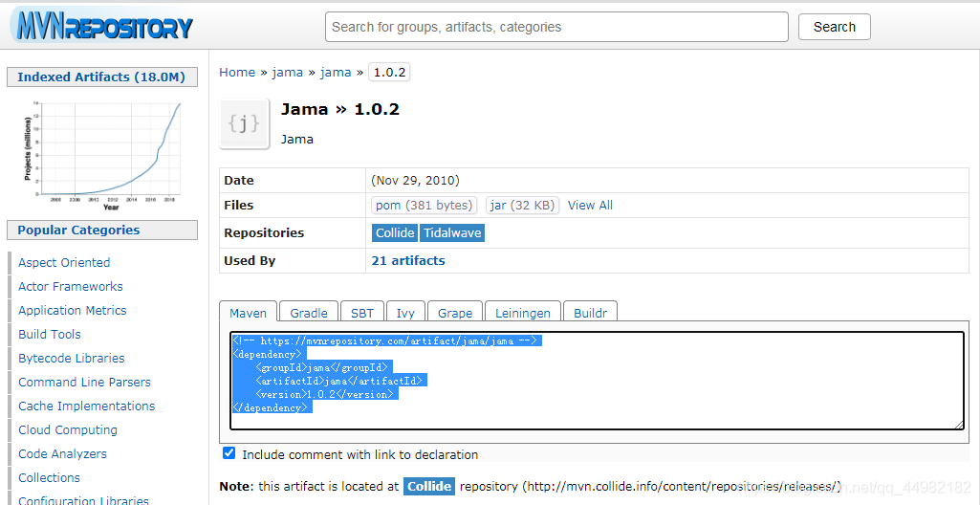The width and height of the screenshot is (980, 505).
Task: Switch to the Gradle tab
Action: tap(309, 313)
